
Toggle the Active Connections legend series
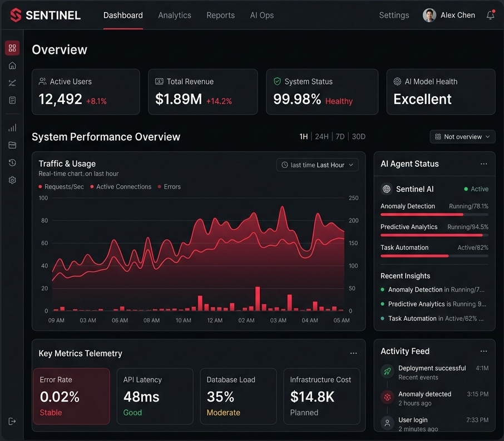(121, 187)
